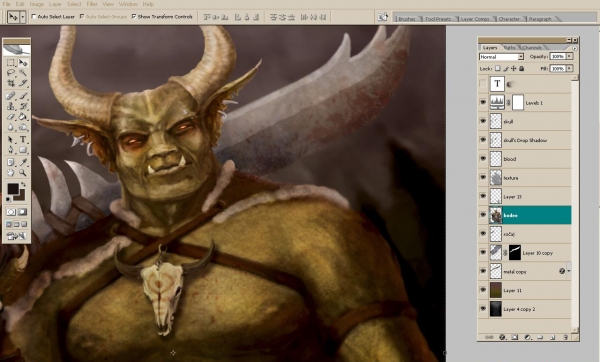Open background color picker
This screenshot has width=600, height=362.
tap(21, 197)
